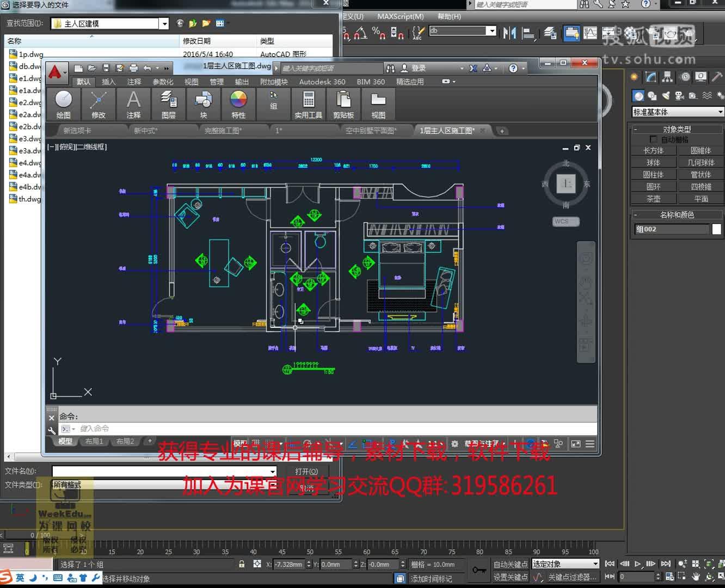725x588 pixels.
Task: Open the Modify tab icon in command panel
Action: pos(651,77)
